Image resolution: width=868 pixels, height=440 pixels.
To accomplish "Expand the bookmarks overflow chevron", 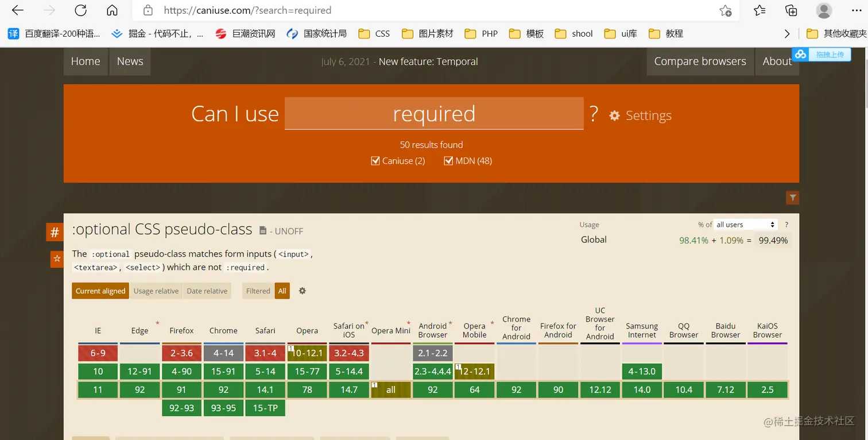I will coord(787,33).
